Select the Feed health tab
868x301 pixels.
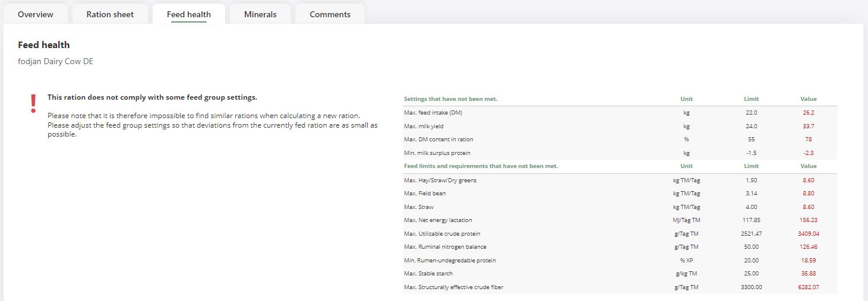189,14
